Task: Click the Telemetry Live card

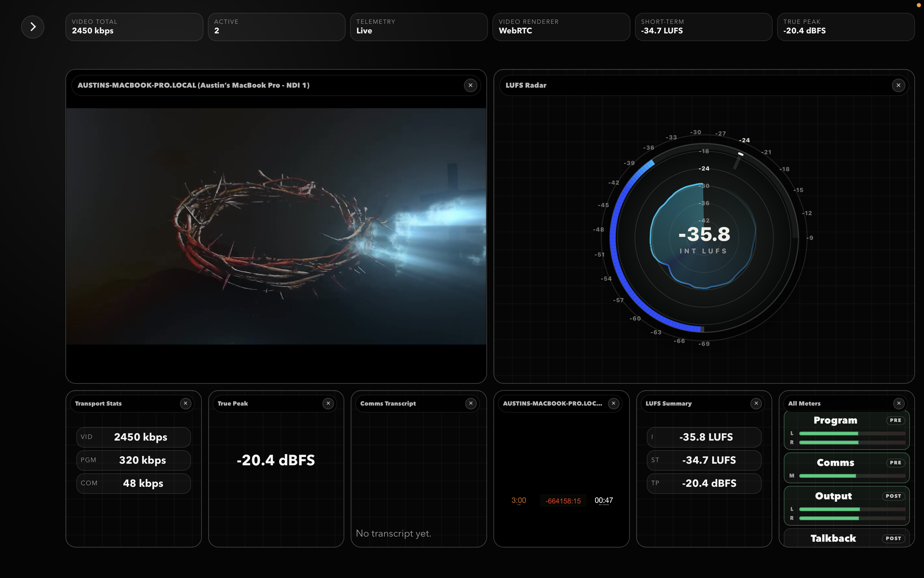Action: click(419, 27)
